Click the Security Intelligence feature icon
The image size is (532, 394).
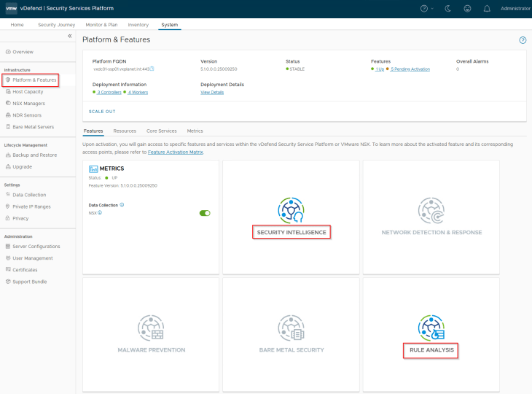[x=291, y=209]
